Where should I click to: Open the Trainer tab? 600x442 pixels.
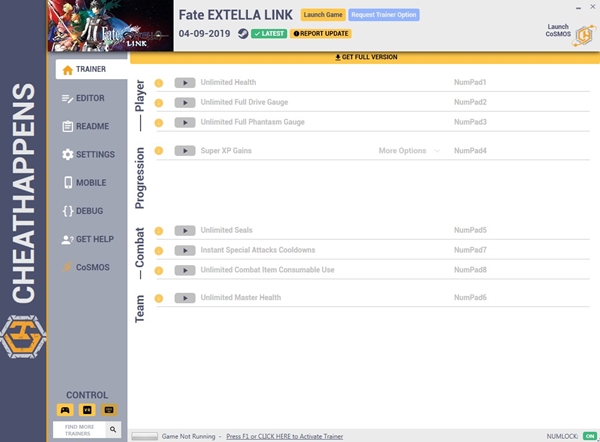click(91, 70)
